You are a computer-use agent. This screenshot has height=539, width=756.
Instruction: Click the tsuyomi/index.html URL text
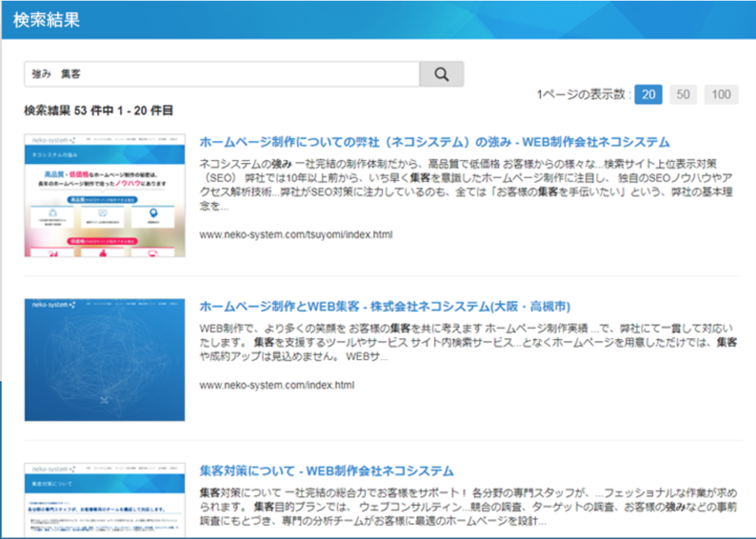click(x=295, y=235)
